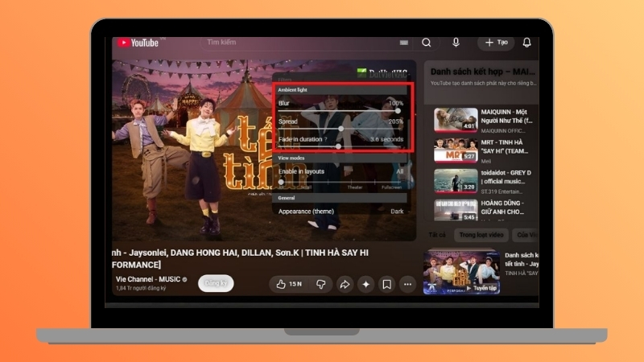
Task: Open the notifications bell
Action: tap(527, 43)
